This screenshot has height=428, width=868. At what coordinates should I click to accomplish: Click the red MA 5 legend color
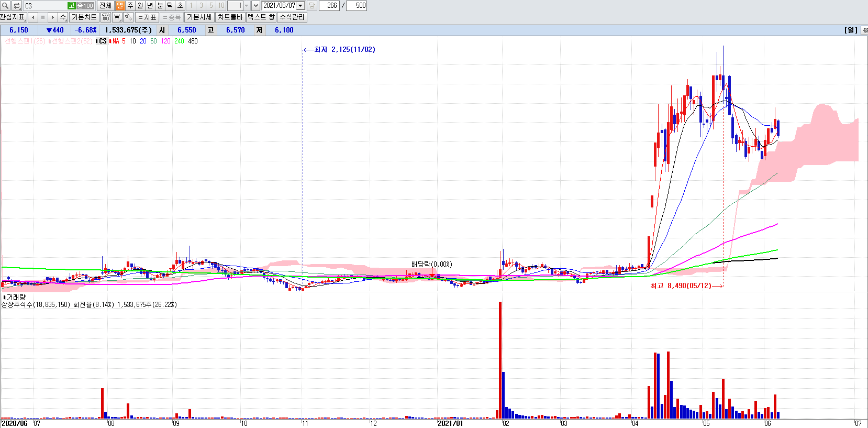coord(124,41)
